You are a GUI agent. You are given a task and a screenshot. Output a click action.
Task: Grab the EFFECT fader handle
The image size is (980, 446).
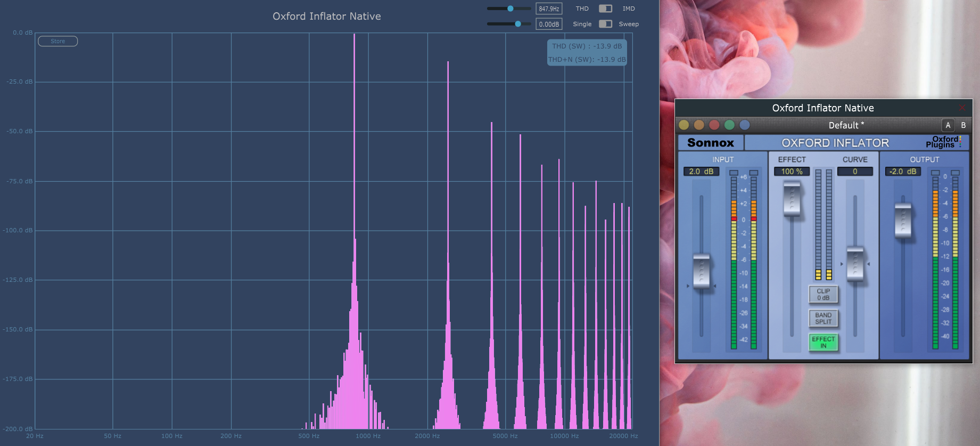pos(792,199)
